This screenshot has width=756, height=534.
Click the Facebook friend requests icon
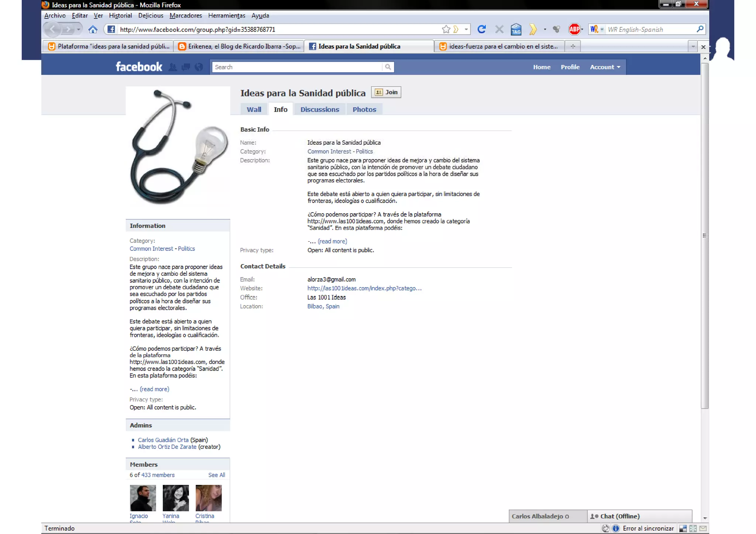[x=172, y=67]
